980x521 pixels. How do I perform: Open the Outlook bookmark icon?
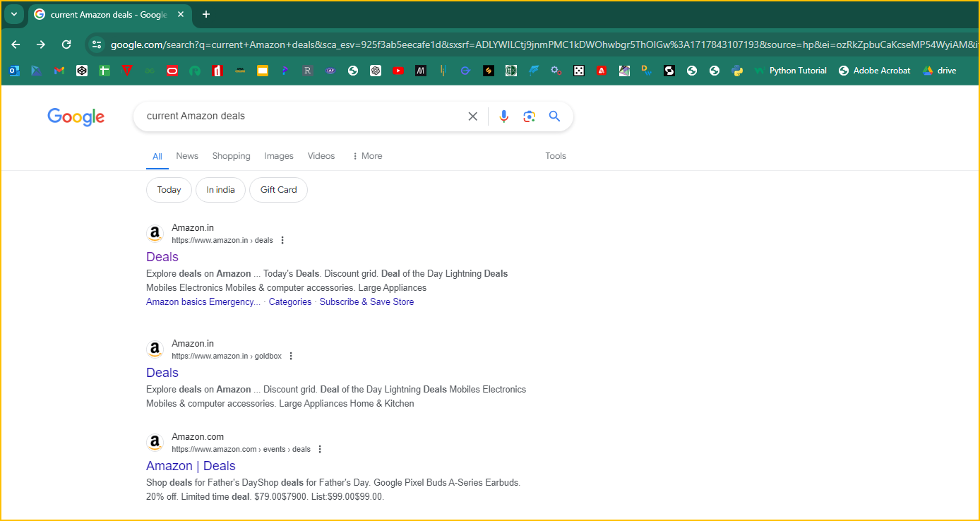pyautogui.click(x=14, y=71)
